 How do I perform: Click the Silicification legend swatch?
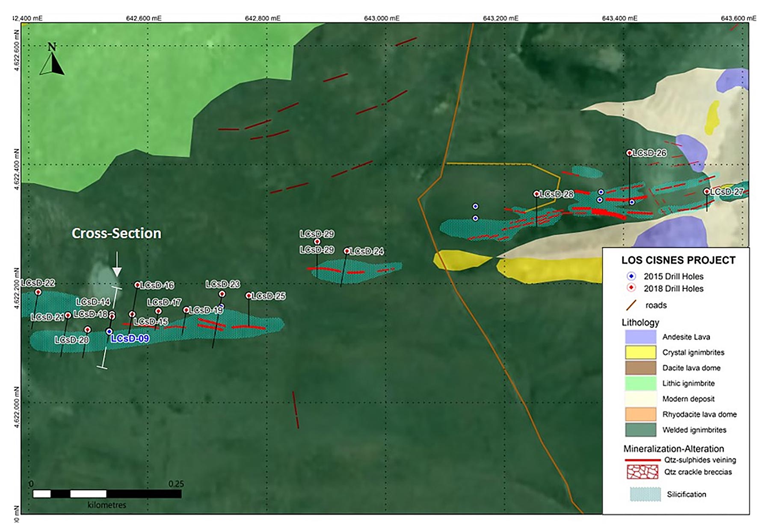[646, 494]
